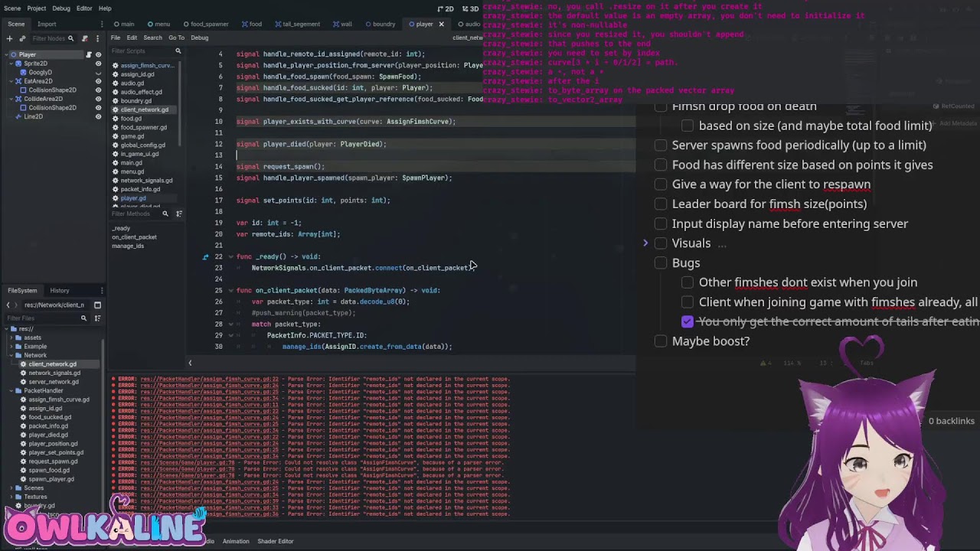Screen dimensions: 980x551
Task: Toggle visibility of GooglyD node
Action: click(x=98, y=73)
